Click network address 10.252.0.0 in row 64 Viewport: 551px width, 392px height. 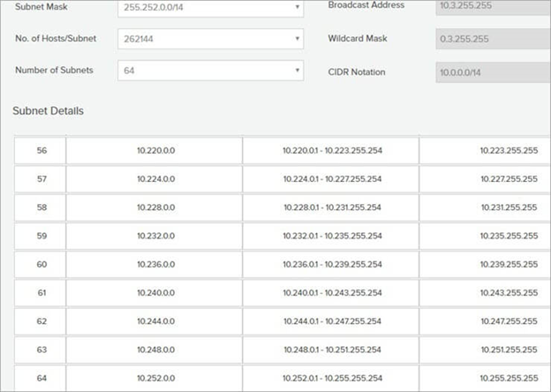click(155, 377)
